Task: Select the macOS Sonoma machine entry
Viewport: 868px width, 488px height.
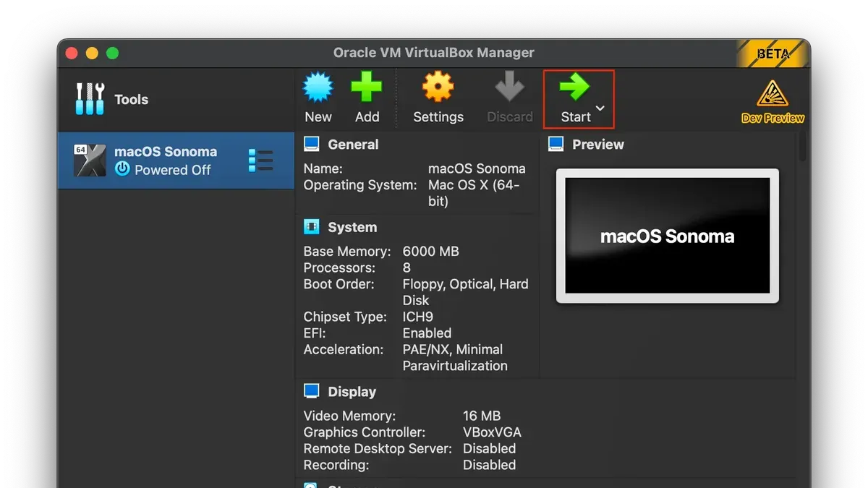Action: [176, 160]
